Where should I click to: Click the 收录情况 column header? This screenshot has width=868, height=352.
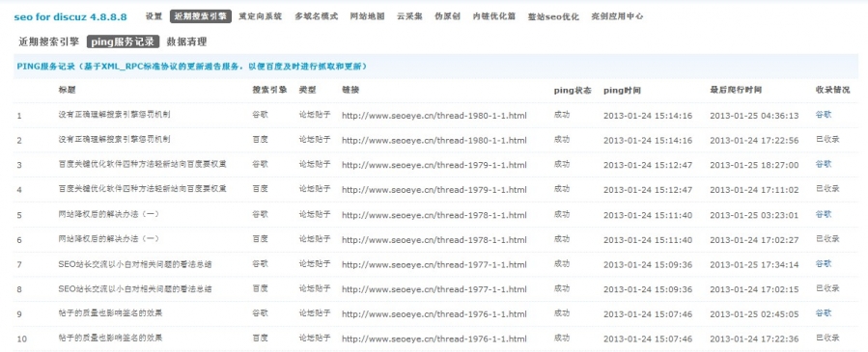point(832,90)
